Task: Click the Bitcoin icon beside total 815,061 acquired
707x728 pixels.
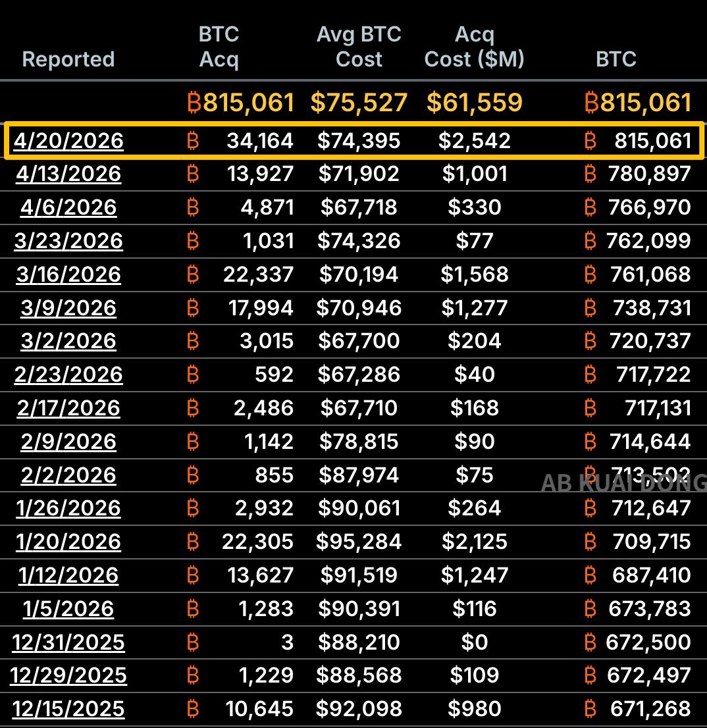Action: point(194,103)
